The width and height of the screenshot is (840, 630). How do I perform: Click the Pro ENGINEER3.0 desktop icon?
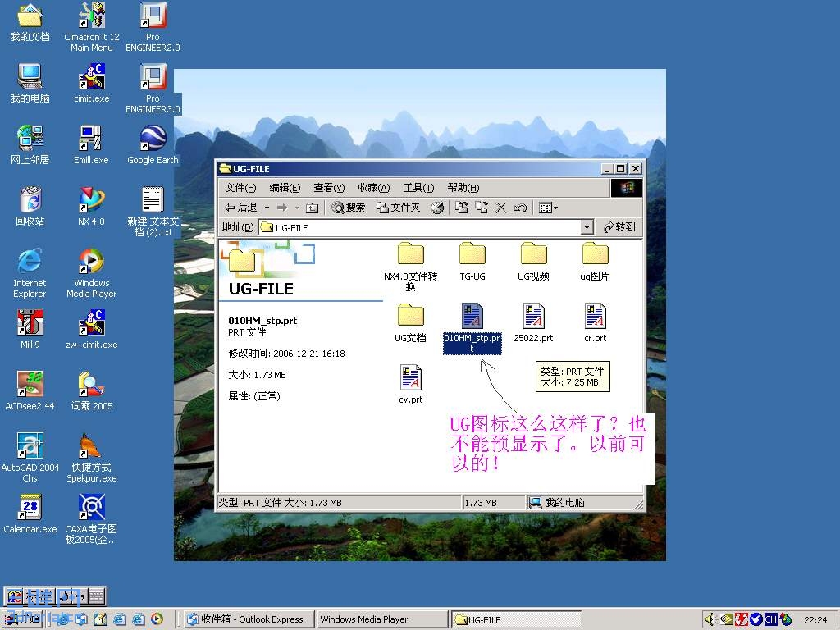click(153, 89)
